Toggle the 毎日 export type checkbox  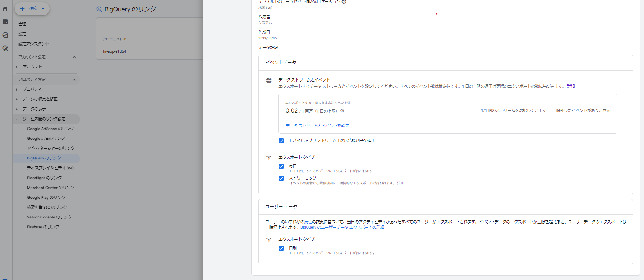(x=281, y=166)
